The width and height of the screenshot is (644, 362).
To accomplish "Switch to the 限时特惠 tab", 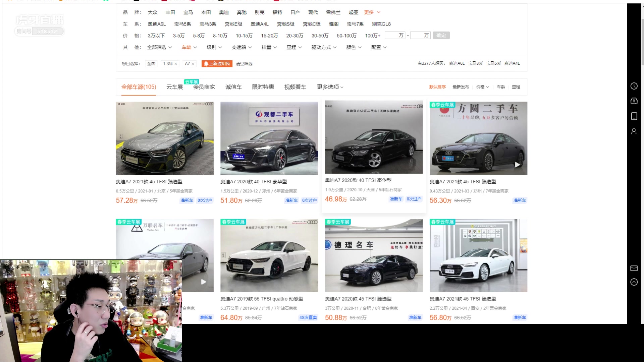I will point(263,87).
